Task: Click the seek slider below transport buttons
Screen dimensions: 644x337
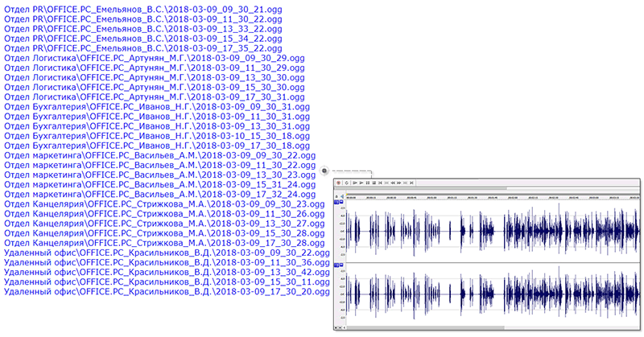Action: (483, 190)
